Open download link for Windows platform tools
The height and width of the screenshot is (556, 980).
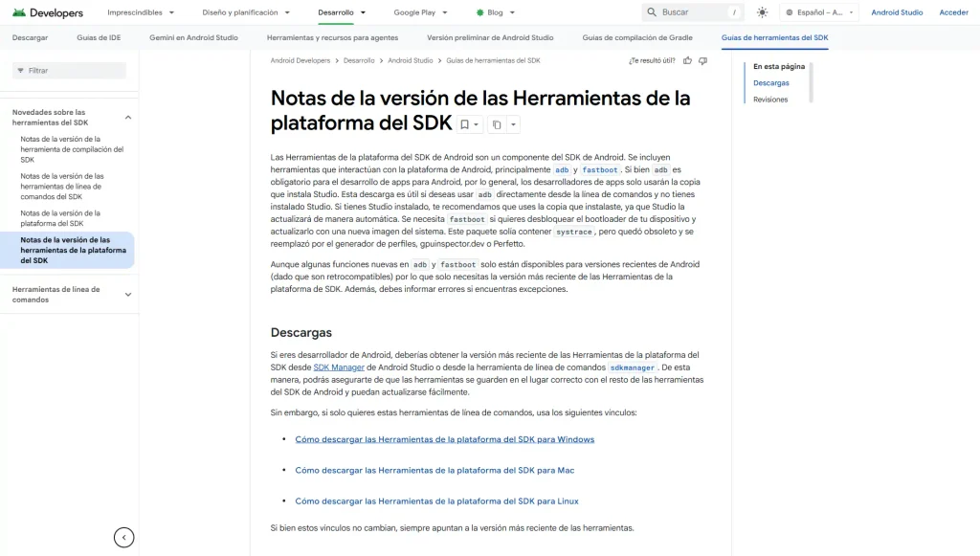pyautogui.click(x=444, y=439)
